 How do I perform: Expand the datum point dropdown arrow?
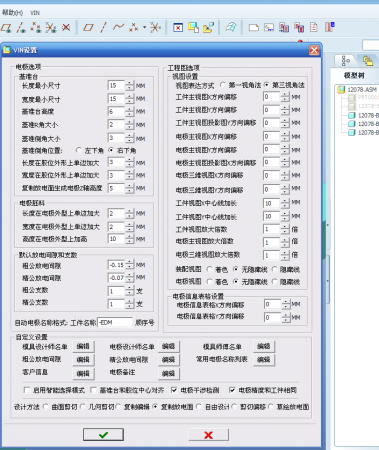click(144, 27)
